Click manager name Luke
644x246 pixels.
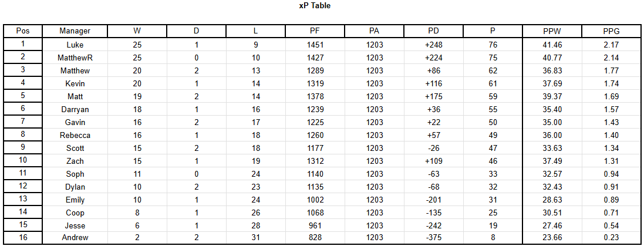pyautogui.click(x=75, y=45)
